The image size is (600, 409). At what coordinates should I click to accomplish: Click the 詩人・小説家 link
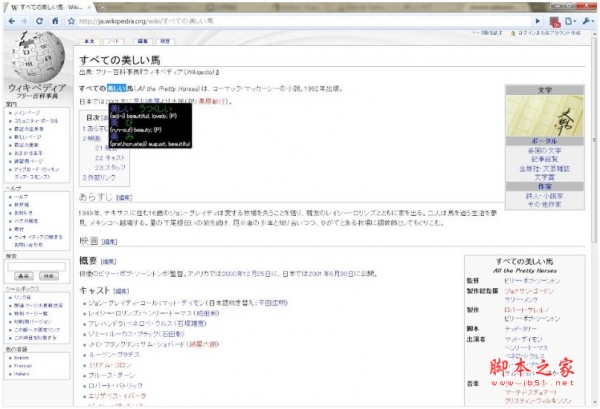[x=545, y=196]
